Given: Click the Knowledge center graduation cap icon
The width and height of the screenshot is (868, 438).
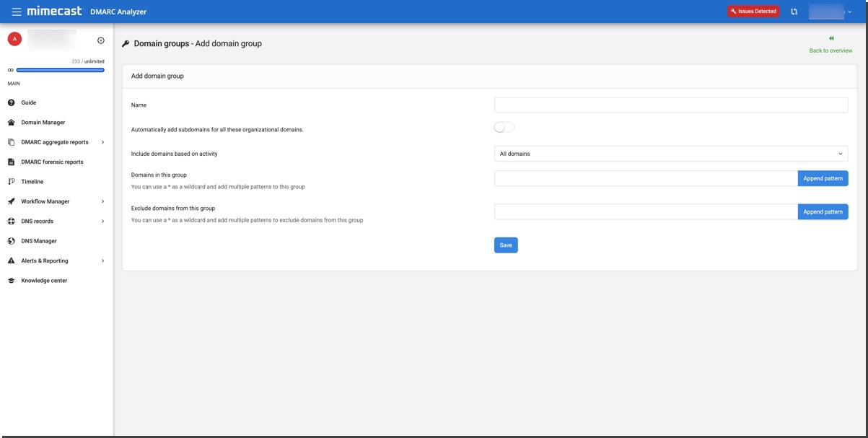Looking at the screenshot, I should click(x=11, y=281).
